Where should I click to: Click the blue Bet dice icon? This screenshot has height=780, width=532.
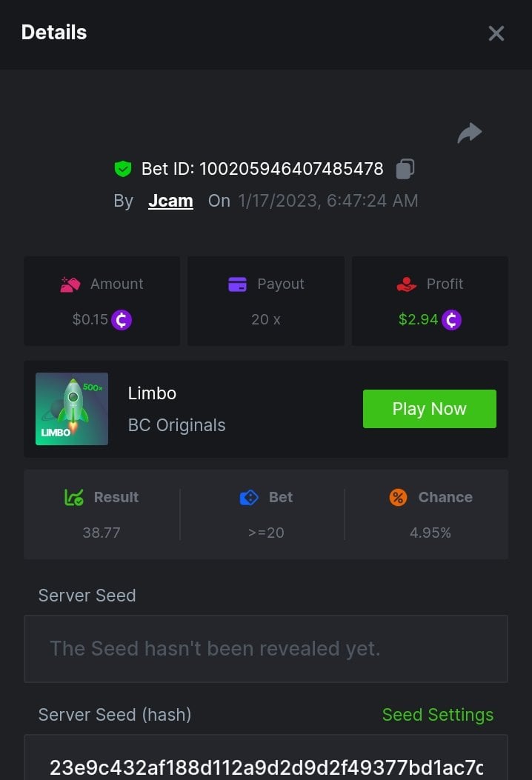(249, 498)
